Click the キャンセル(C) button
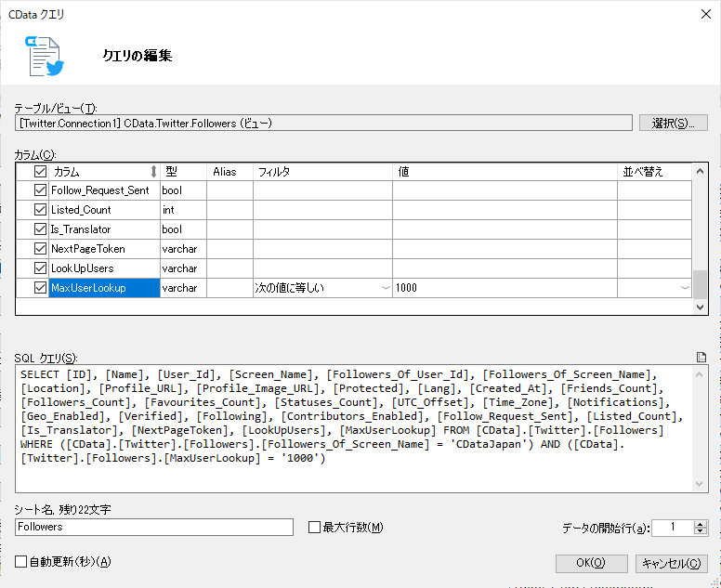The image size is (721, 588). 672,563
